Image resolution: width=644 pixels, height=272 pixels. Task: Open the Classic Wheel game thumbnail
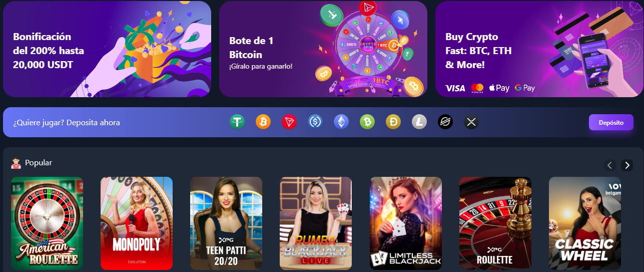pos(585,223)
